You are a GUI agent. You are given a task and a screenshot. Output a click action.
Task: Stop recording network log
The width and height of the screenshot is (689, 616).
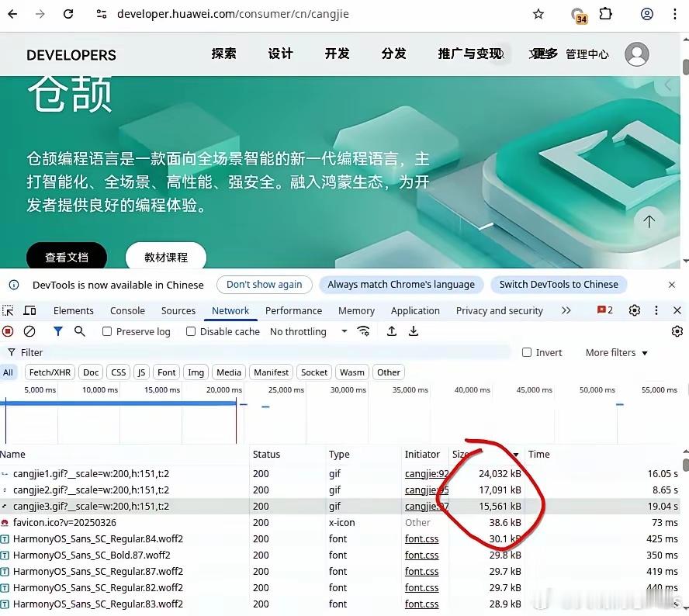(x=8, y=331)
